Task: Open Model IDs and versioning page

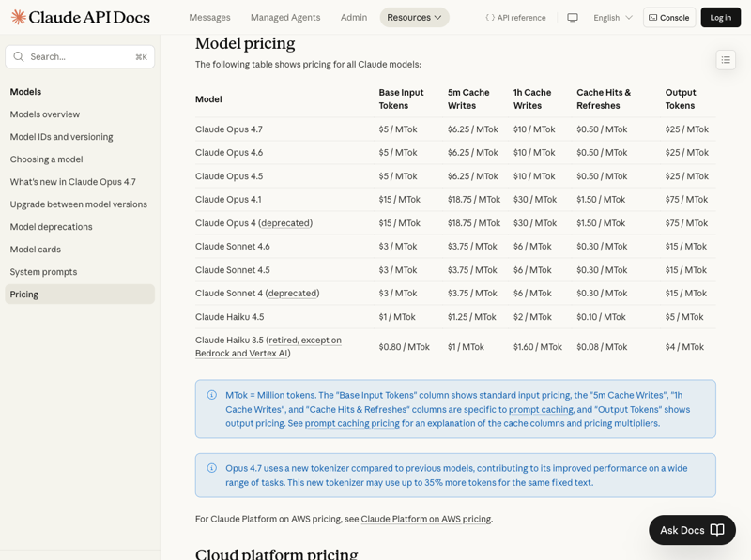Action: (61, 137)
